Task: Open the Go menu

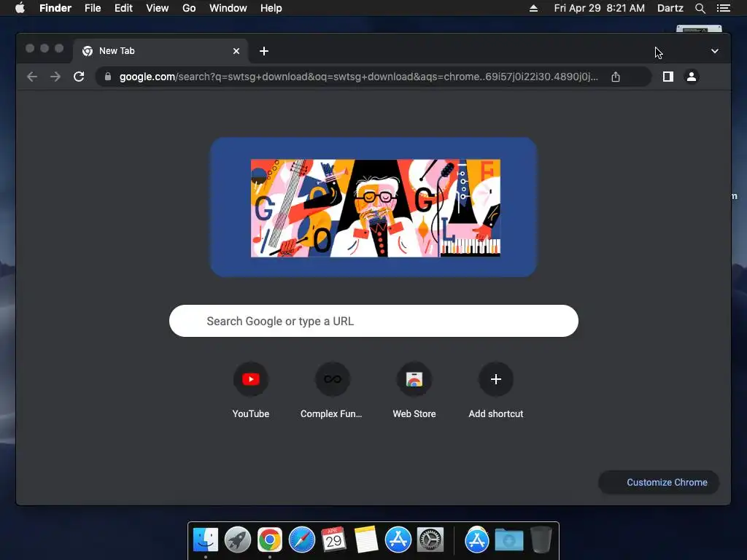Action: tap(189, 8)
